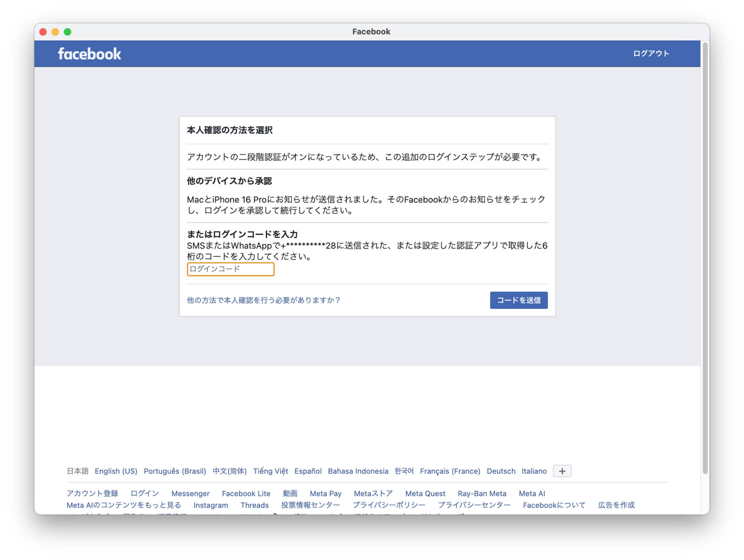Open the Instagram footer link
Viewport: 744px width, 560px height.
pos(211,505)
